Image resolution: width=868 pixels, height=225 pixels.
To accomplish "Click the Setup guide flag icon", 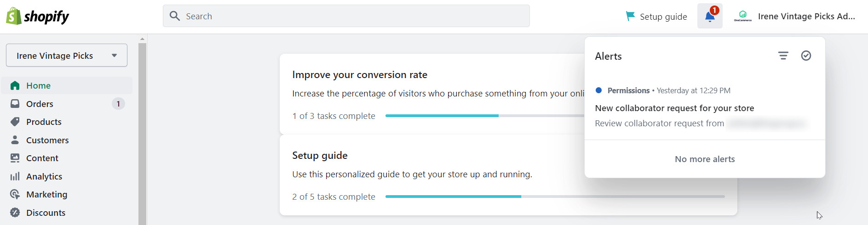I will tap(630, 17).
